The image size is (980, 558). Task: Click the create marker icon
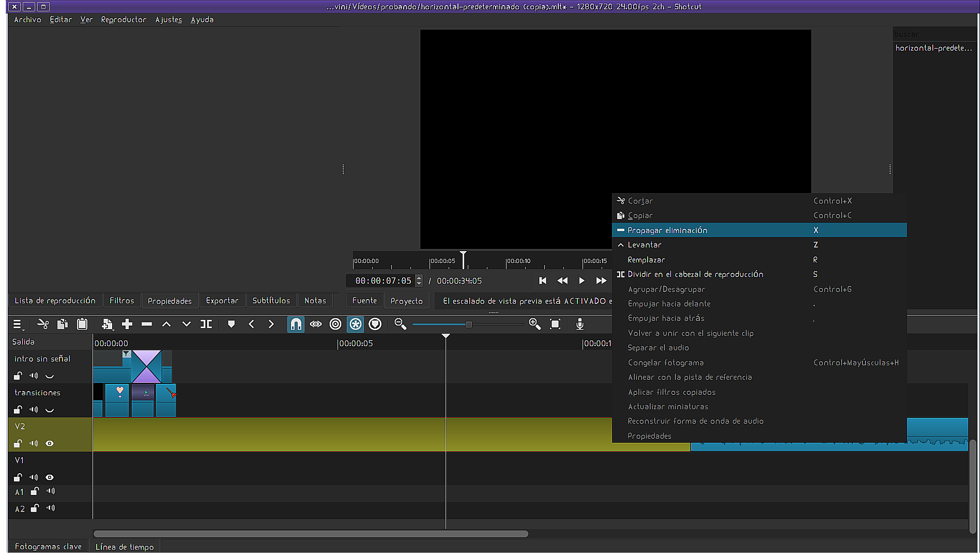click(231, 324)
